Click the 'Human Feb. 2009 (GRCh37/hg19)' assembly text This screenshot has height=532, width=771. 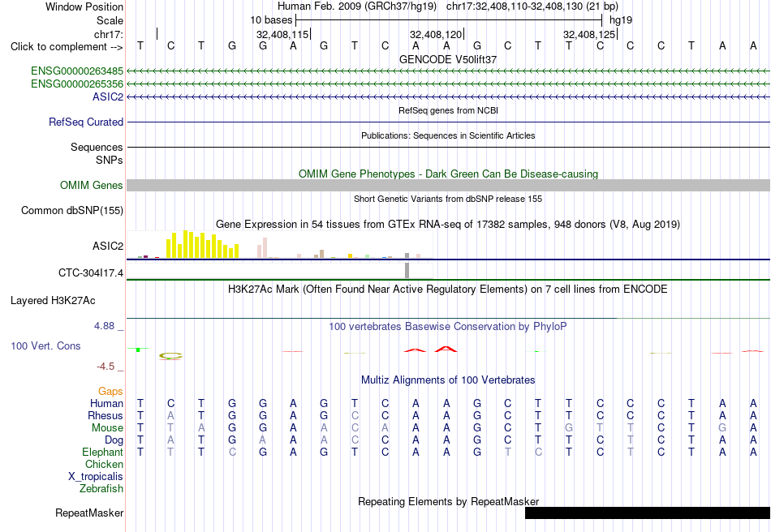point(357,6)
